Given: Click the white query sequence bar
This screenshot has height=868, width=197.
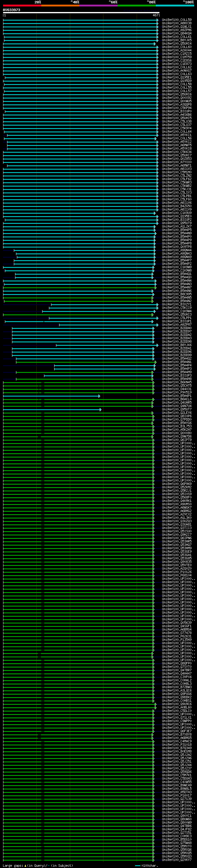Looking at the screenshot, I should point(81,13).
